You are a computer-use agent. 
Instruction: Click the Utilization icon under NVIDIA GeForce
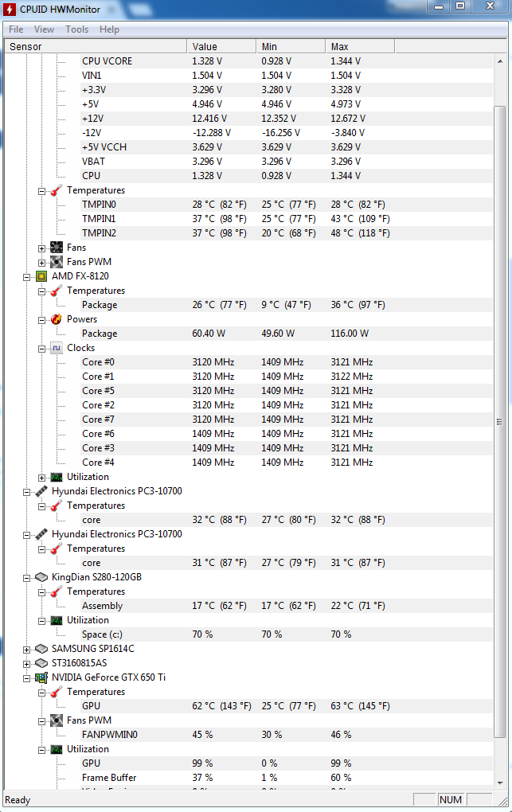(57, 749)
